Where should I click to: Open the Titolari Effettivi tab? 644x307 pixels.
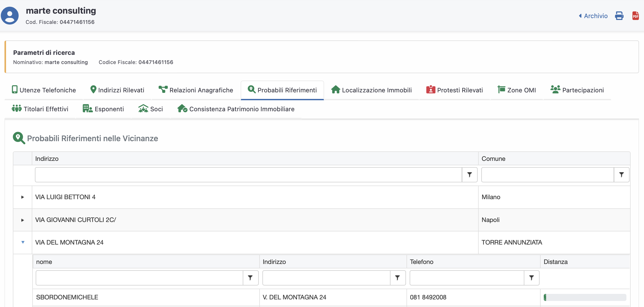[40, 109]
